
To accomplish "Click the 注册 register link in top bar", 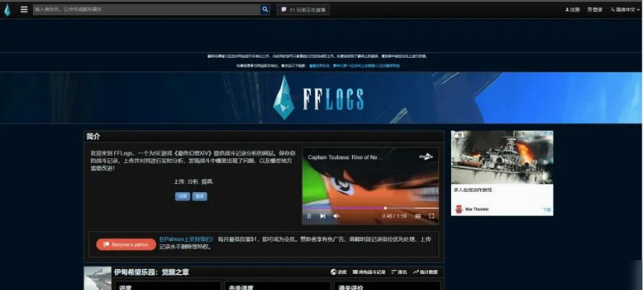I will point(572,10).
